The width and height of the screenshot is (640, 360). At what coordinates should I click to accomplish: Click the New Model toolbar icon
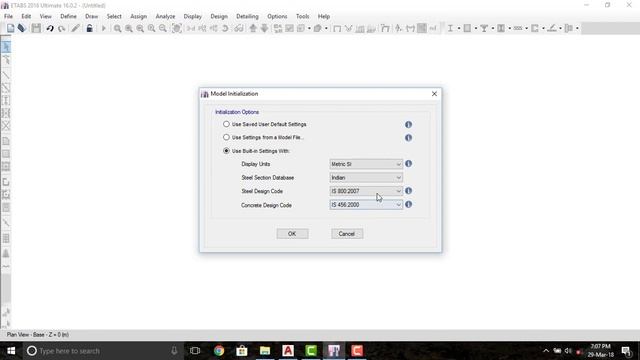(x=10, y=28)
